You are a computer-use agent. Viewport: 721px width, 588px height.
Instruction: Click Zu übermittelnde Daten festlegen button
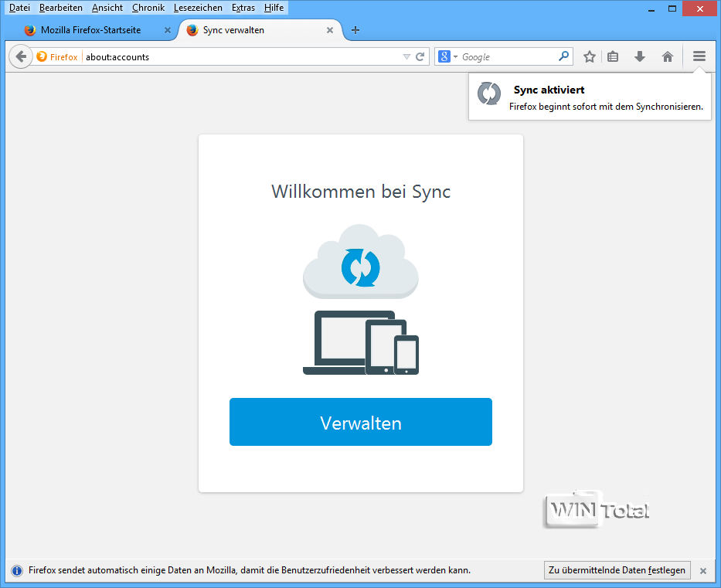pyautogui.click(x=617, y=570)
